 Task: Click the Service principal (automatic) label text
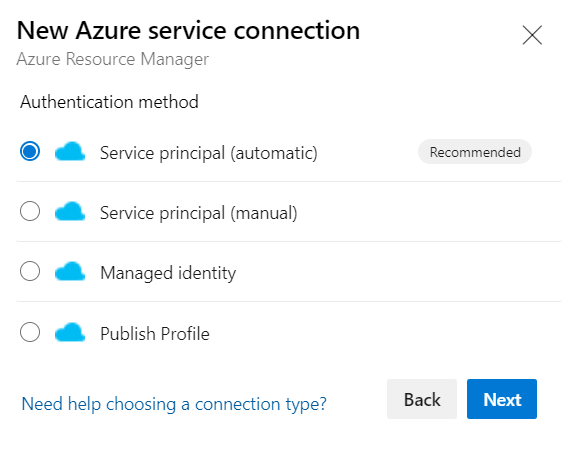209,153
